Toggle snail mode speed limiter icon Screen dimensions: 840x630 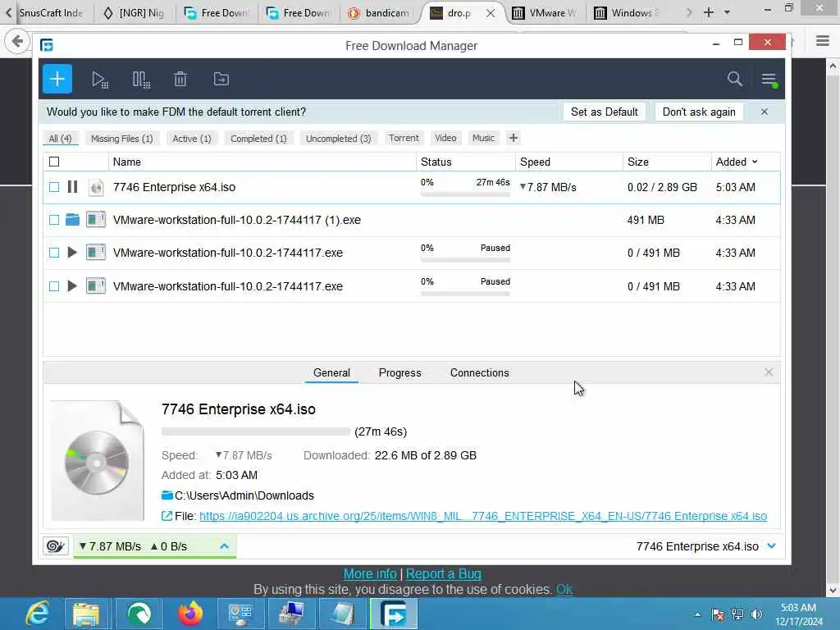56,546
